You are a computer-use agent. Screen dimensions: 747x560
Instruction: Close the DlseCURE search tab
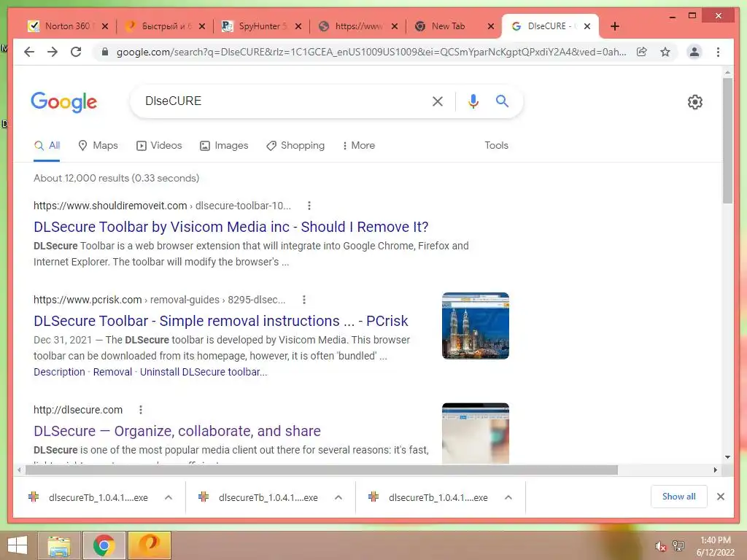[587, 26]
